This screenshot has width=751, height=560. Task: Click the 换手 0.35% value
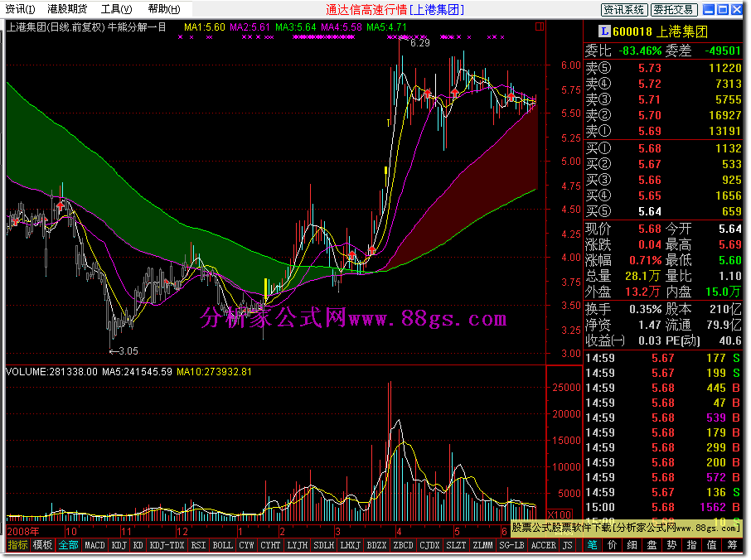pos(645,309)
